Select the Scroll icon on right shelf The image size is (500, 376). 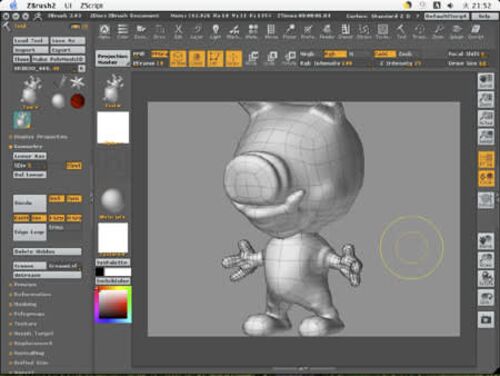point(486,81)
